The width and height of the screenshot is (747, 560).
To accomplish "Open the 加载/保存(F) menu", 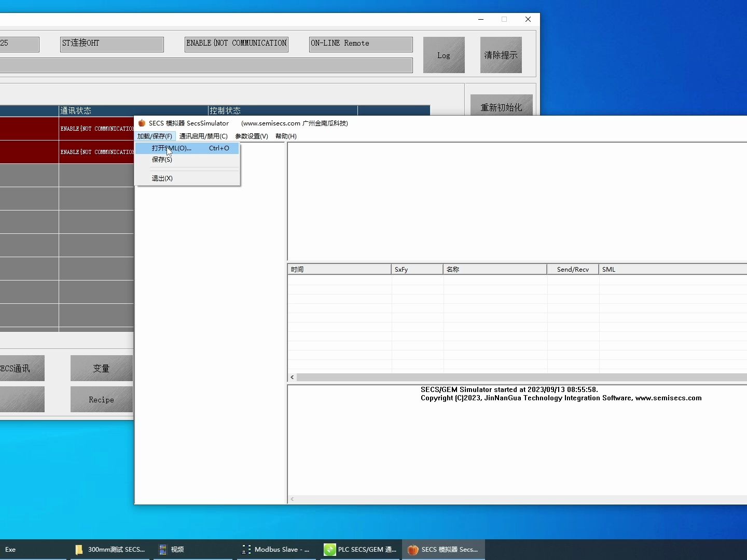I will [155, 136].
